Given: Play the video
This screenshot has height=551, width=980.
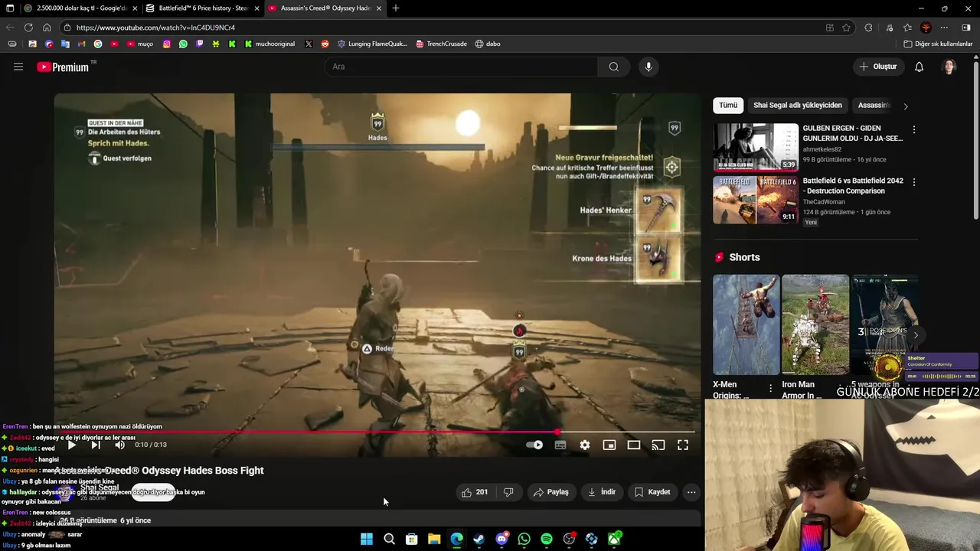Looking at the screenshot, I should [x=71, y=445].
